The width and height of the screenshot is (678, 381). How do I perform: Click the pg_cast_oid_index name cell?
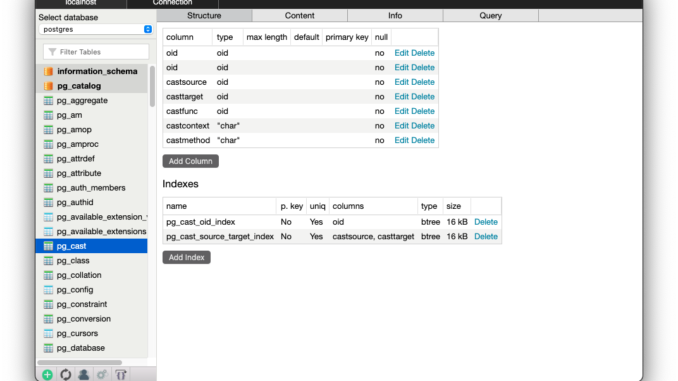pos(201,222)
